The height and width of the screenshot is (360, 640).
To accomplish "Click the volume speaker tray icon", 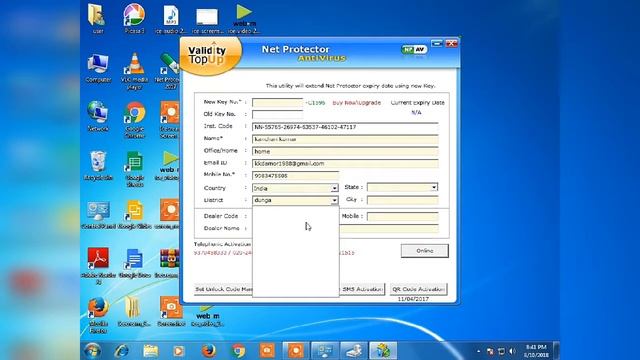I will [512, 351].
